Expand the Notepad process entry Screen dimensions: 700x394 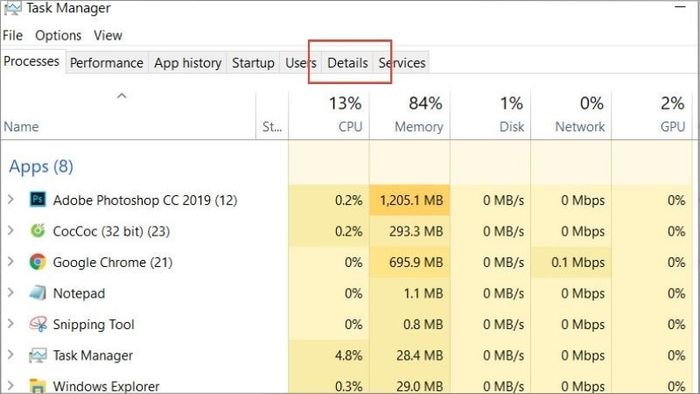[11, 293]
